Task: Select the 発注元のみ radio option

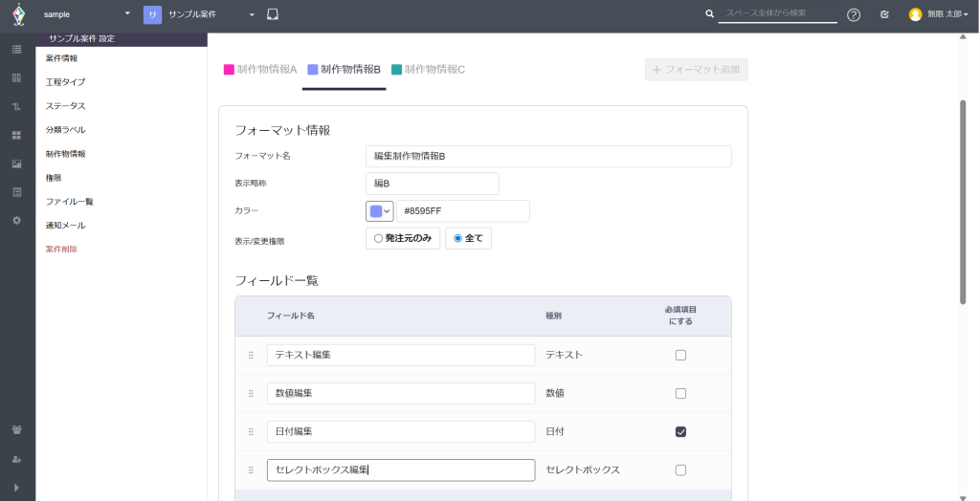Action: 403,238
